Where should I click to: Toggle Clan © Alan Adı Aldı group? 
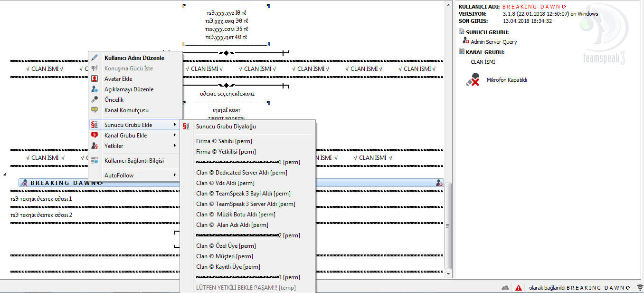[x=247, y=225]
